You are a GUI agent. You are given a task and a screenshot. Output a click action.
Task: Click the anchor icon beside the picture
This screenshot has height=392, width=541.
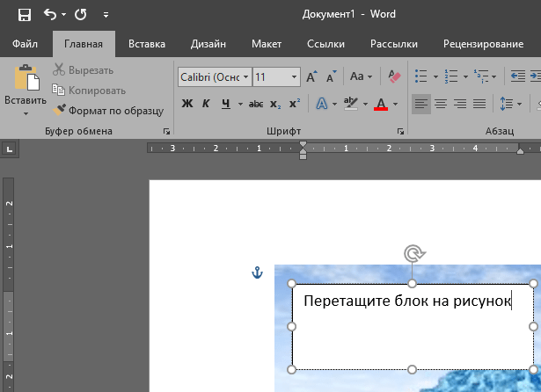[x=258, y=273]
